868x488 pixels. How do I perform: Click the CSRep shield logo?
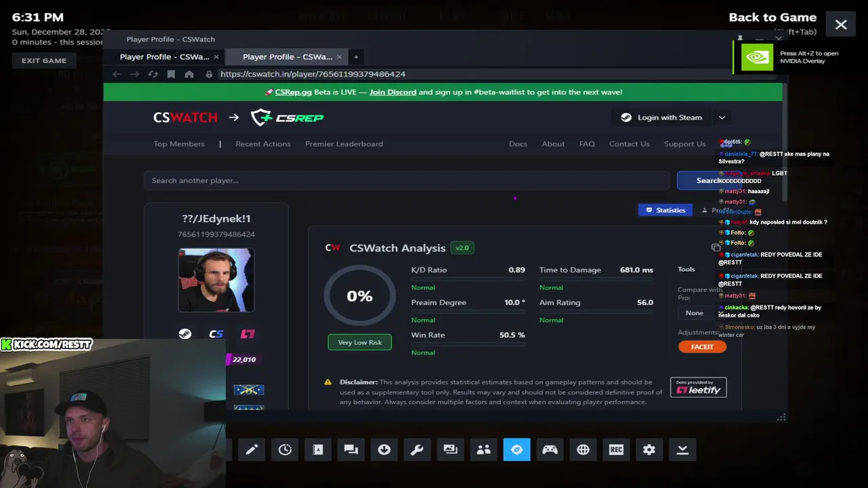(x=287, y=117)
